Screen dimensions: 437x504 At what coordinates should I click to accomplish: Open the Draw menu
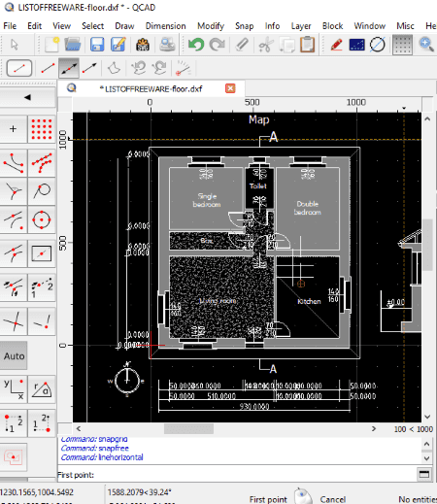pos(124,26)
